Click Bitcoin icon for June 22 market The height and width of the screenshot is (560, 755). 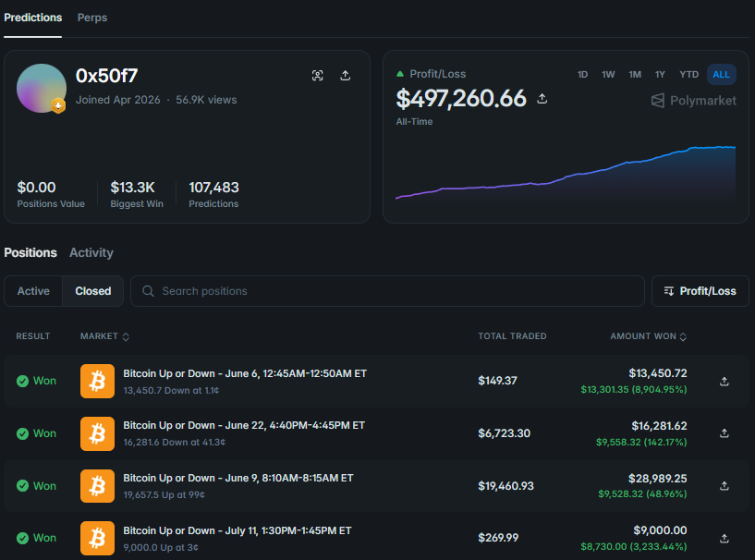point(97,433)
